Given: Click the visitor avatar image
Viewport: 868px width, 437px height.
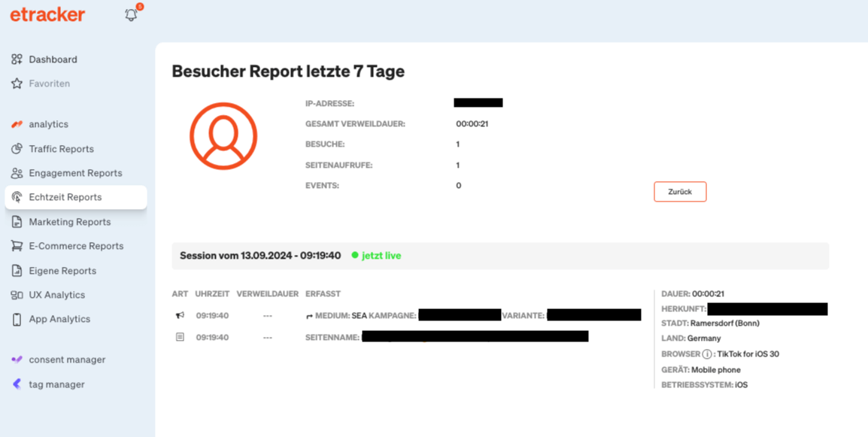Looking at the screenshot, I should (223, 136).
